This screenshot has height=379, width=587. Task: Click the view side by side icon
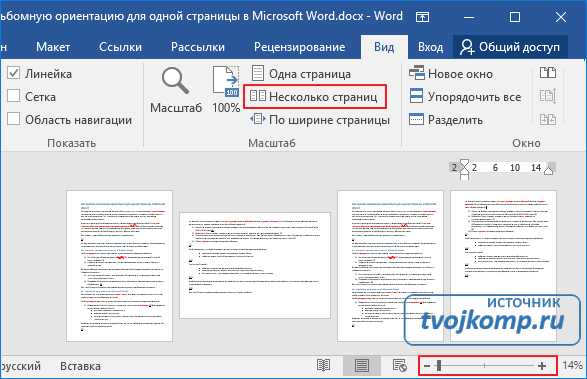tap(548, 73)
